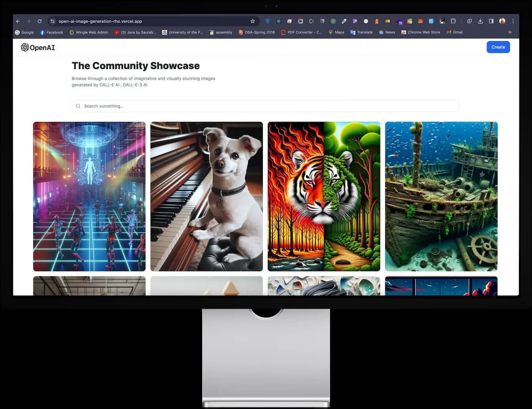Reload the current page
The width and height of the screenshot is (532, 409).
coord(39,21)
